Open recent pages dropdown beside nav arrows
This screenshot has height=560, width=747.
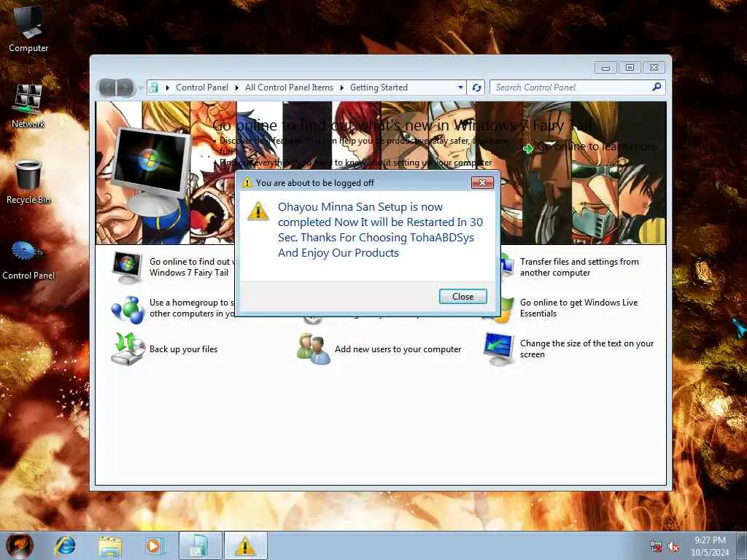(141, 87)
